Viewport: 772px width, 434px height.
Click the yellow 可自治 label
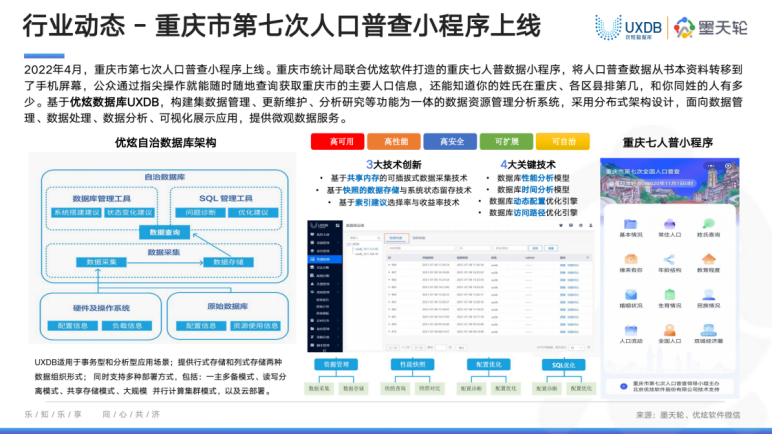click(x=563, y=141)
